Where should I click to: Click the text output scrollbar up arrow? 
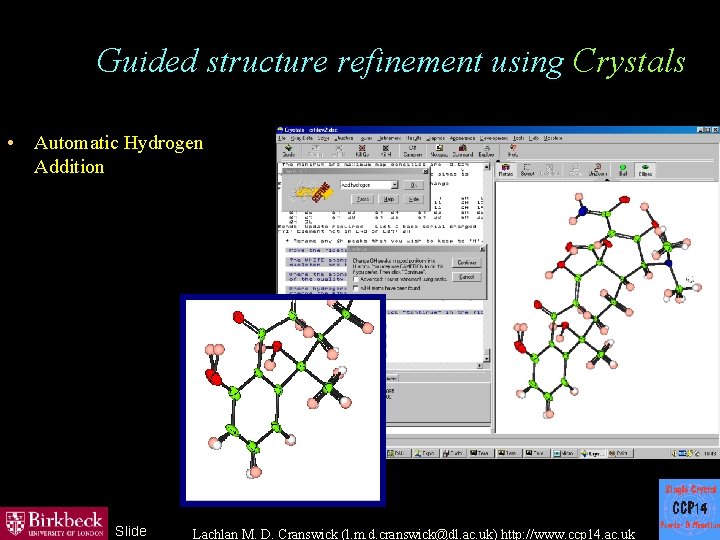click(x=487, y=166)
